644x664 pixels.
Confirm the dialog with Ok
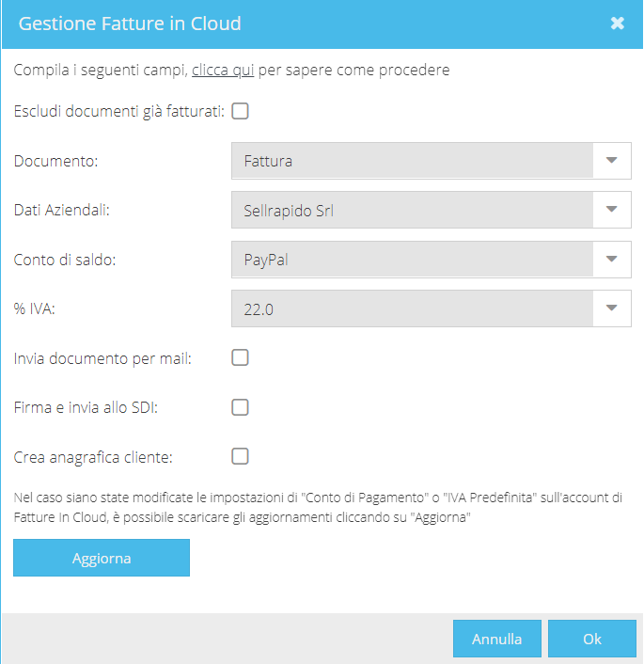pyautogui.click(x=592, y=639)
